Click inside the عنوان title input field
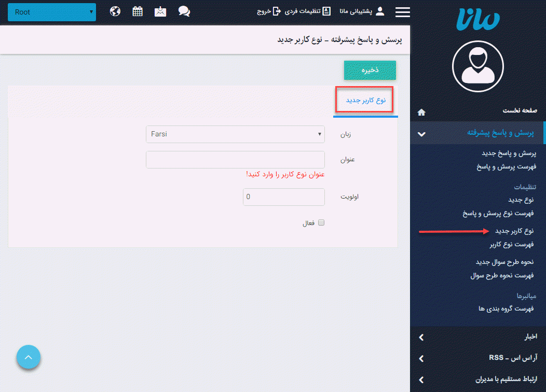The image size is (546, 392). pyautogui.click(x=235, y=159)
